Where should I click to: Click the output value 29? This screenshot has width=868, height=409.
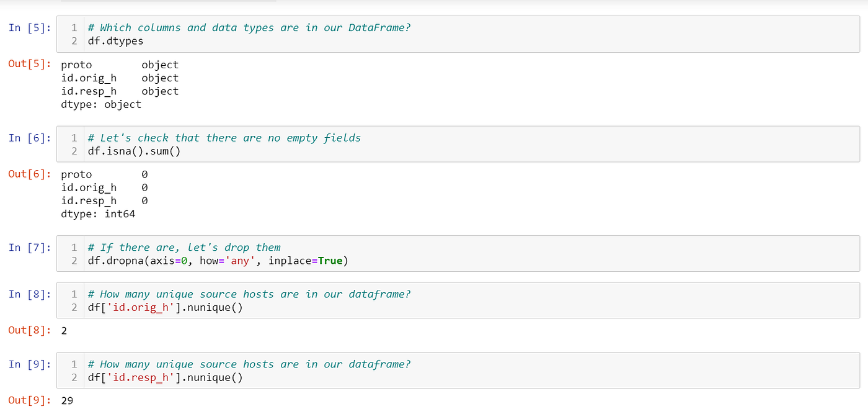tap(67, 401)
